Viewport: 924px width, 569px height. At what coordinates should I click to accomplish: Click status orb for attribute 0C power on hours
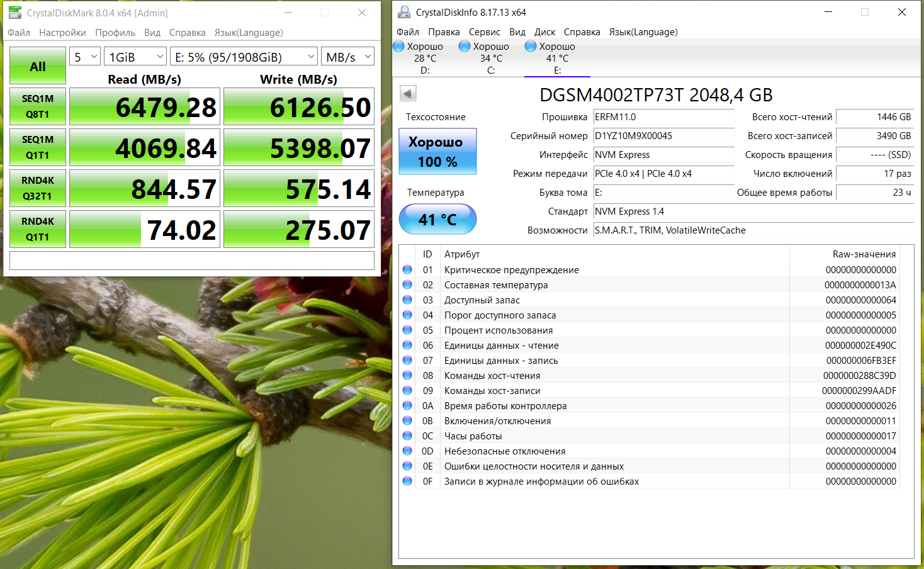407,436
